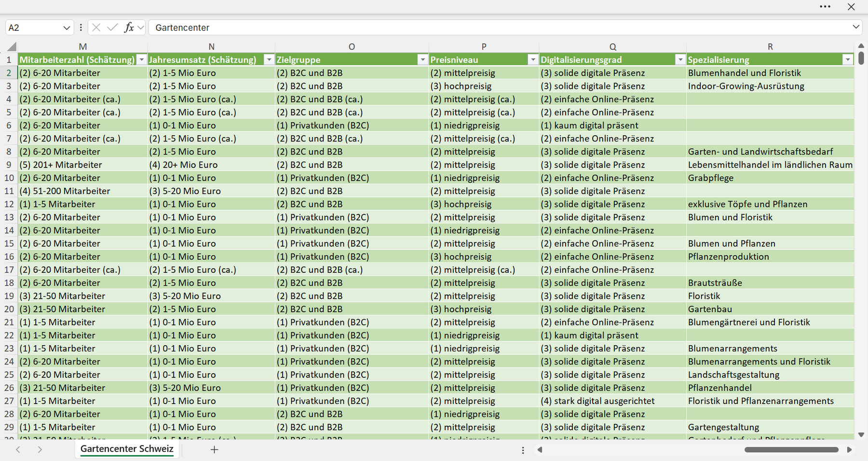
Task: Open the Preisniveau filter dropdown
Action: point(533,60)
